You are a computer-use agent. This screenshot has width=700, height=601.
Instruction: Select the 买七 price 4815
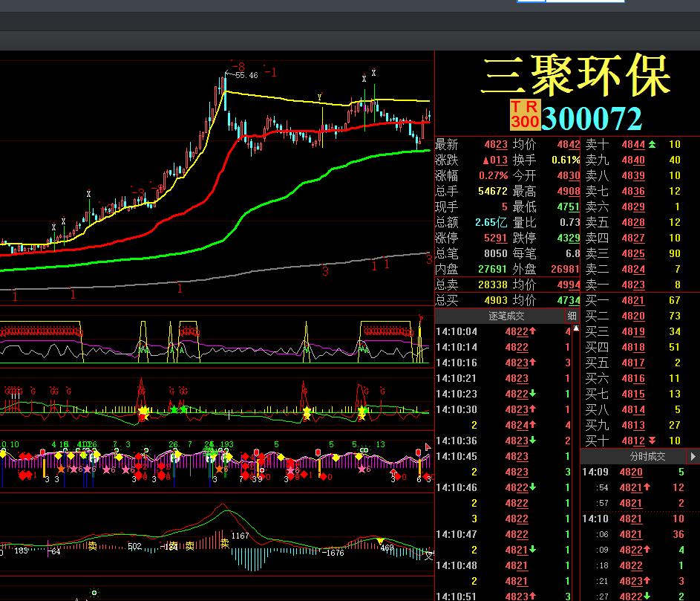pos(633,394)
